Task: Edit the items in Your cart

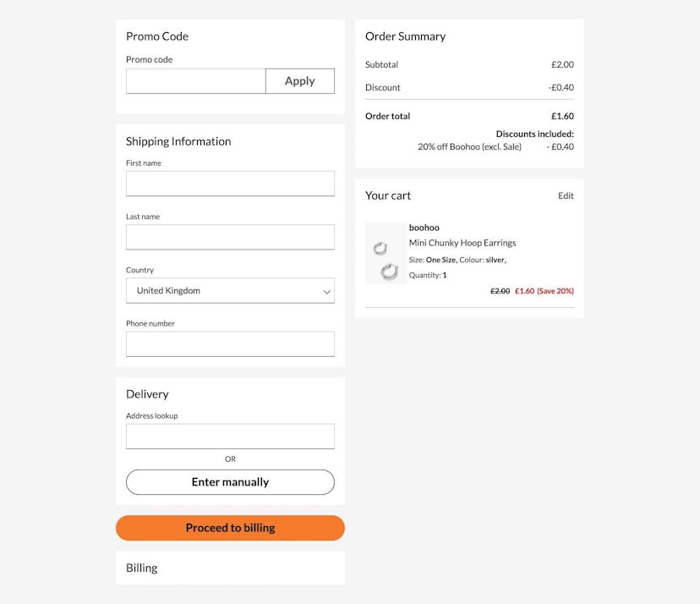Action: [x=566, y=195]
